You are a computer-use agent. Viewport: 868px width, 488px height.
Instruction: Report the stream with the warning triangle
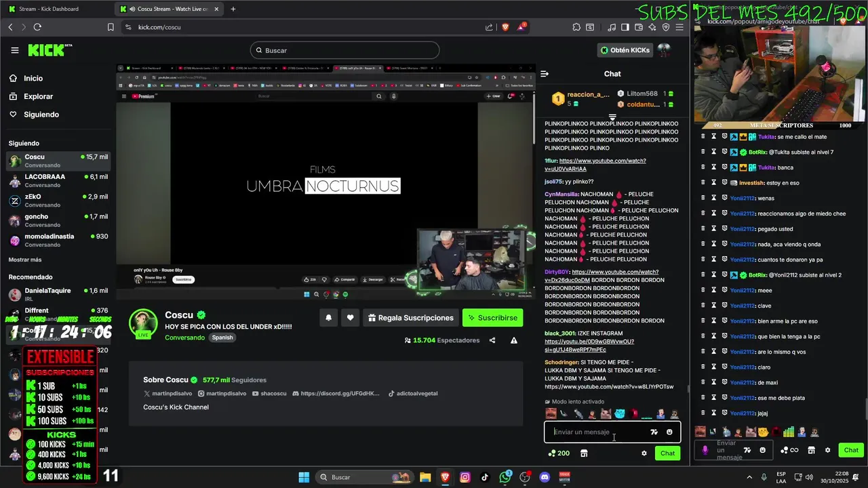pyautogui.click(x=514, y=340)
